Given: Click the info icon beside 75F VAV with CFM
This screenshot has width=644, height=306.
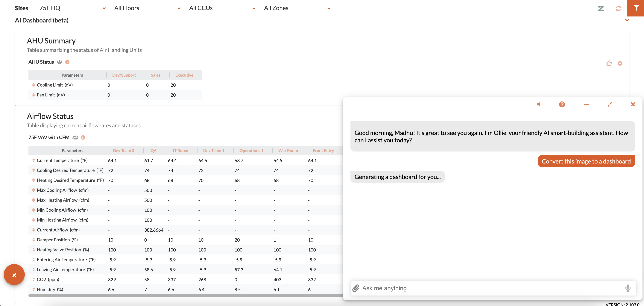Looking at the screenshot, I should tap(83, 137).
